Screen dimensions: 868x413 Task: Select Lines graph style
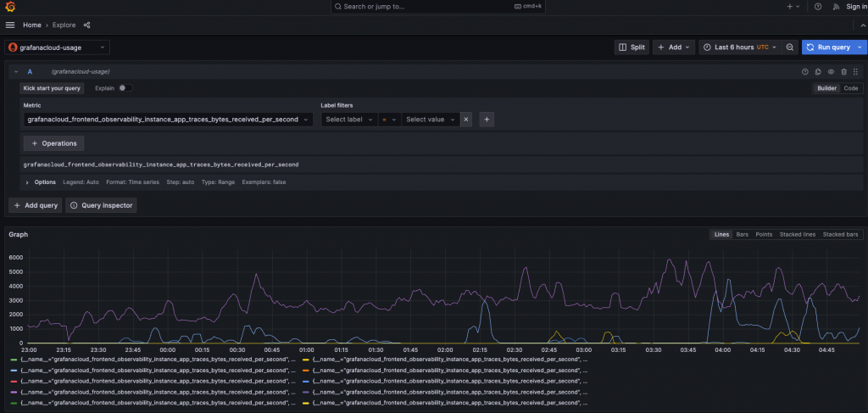[721, 235]
